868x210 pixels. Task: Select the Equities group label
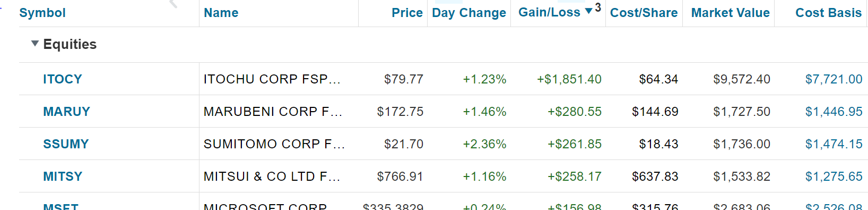(x=70, y=44)
